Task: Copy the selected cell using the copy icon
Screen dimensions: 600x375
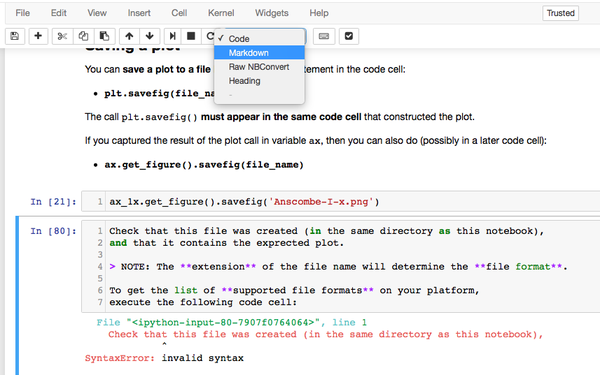Action: [x=83, y=36]
